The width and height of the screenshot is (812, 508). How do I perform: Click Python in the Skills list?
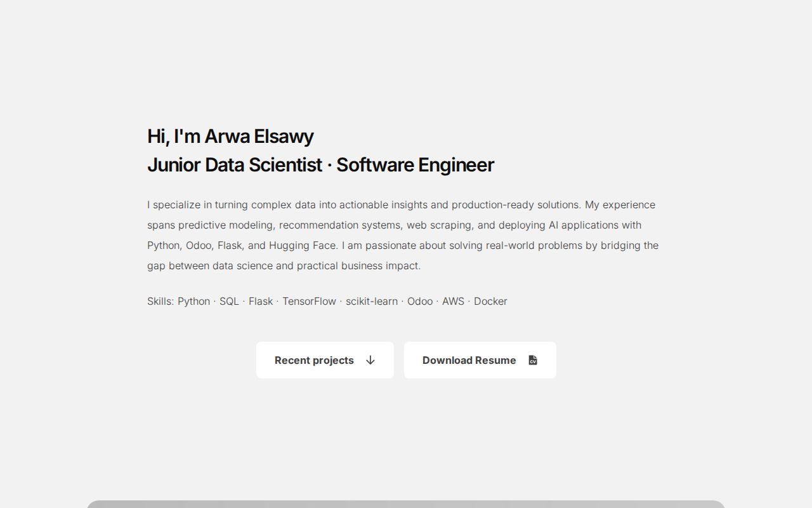(x=193, y=301)
